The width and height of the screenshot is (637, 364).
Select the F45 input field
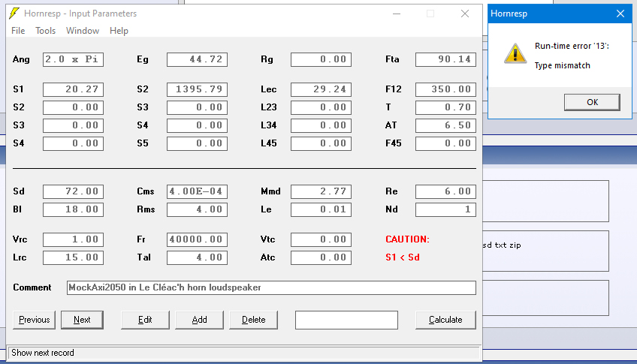pos(445,143)
